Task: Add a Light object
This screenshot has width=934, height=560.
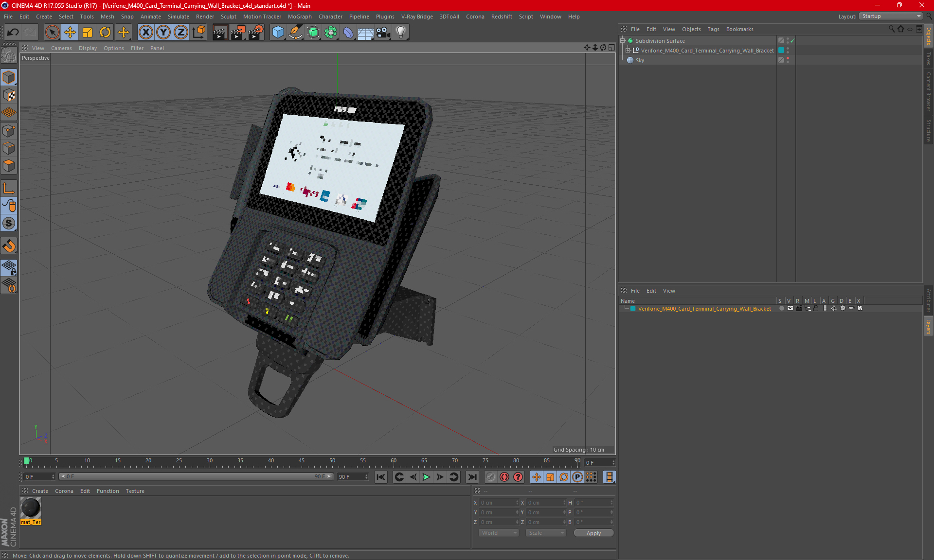Action: pyautogui.click(x=401, y=33)
